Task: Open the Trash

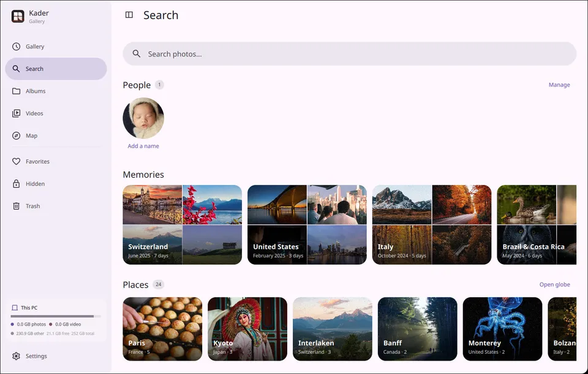Action: (x=56, y=206)
